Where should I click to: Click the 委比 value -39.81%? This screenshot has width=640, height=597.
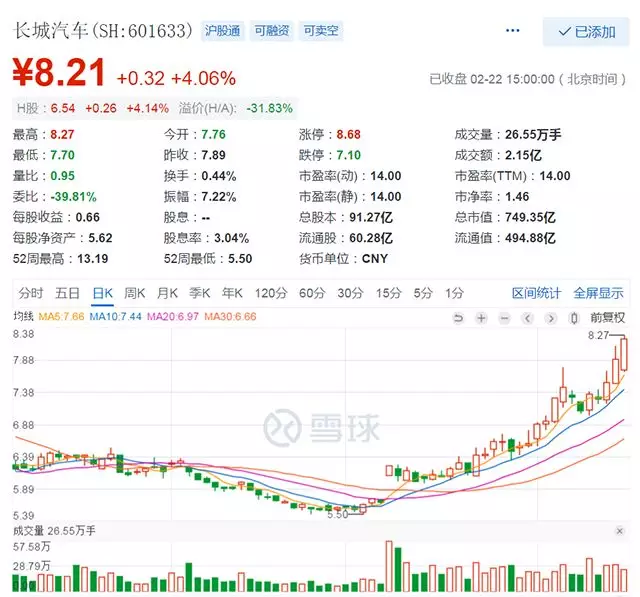73,197
